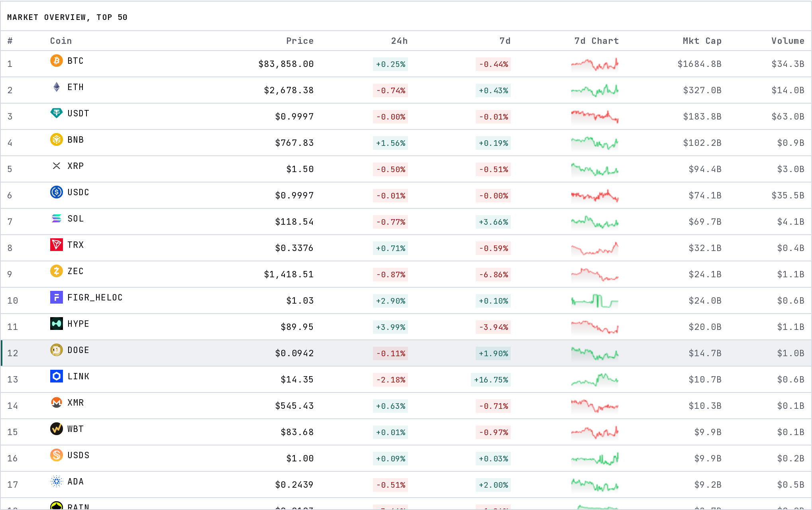Image resolution: width=812 pixels, height=510 pixels.
Task: Click the $1684.8B market cap value
Action: 699,64
